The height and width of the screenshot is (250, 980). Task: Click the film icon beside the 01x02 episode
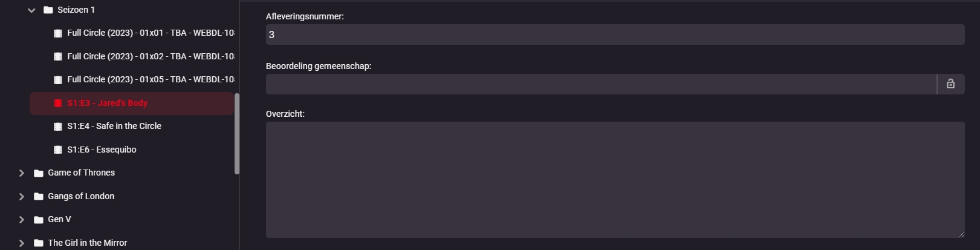(x=58, y=56)
